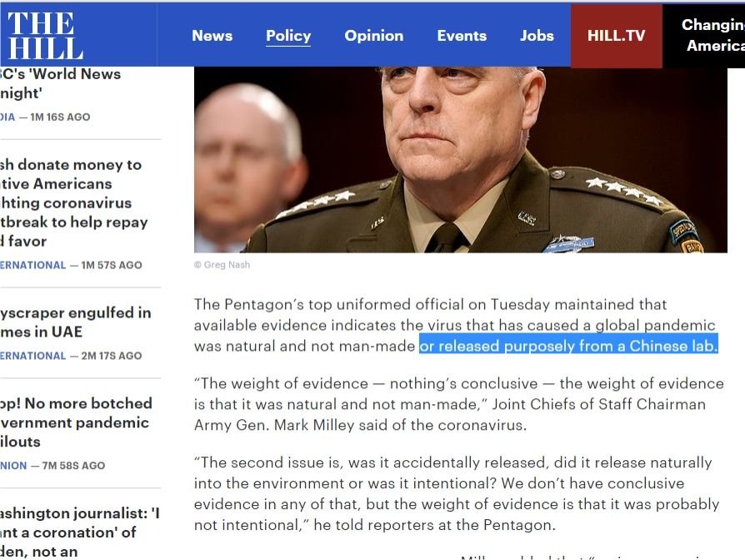Read the donate money to Americans story

click(x=73, y=202)
